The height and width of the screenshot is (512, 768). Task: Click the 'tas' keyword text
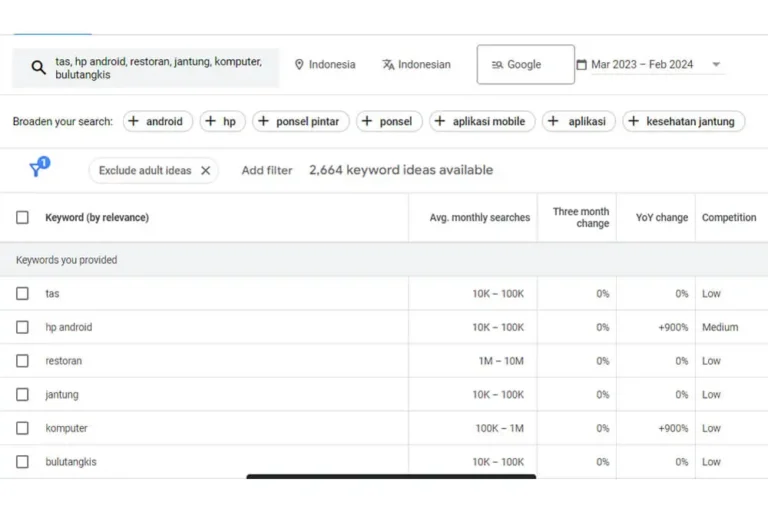(52, 293)
